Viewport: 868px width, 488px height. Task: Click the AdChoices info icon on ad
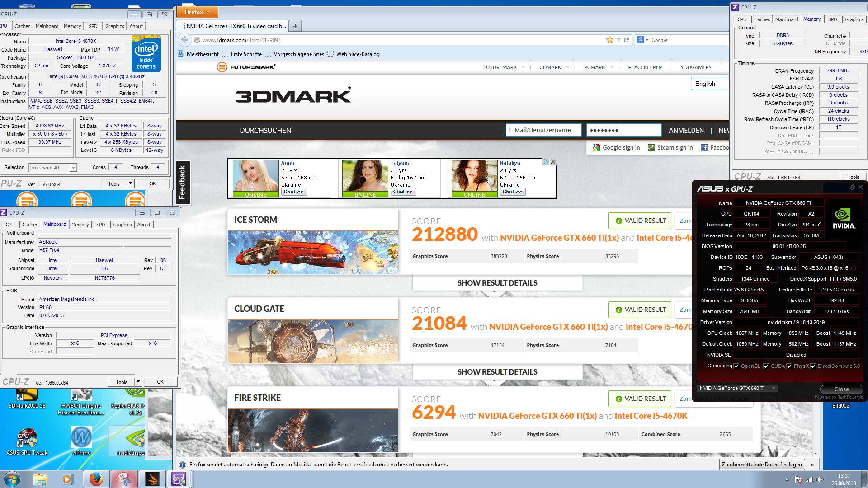tap(546, 161)
